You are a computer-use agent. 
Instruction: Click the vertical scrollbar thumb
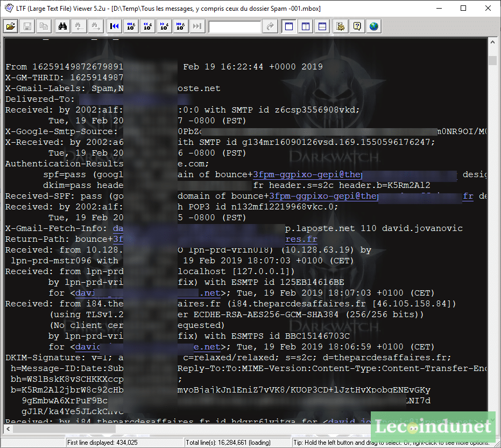point(493,60)
